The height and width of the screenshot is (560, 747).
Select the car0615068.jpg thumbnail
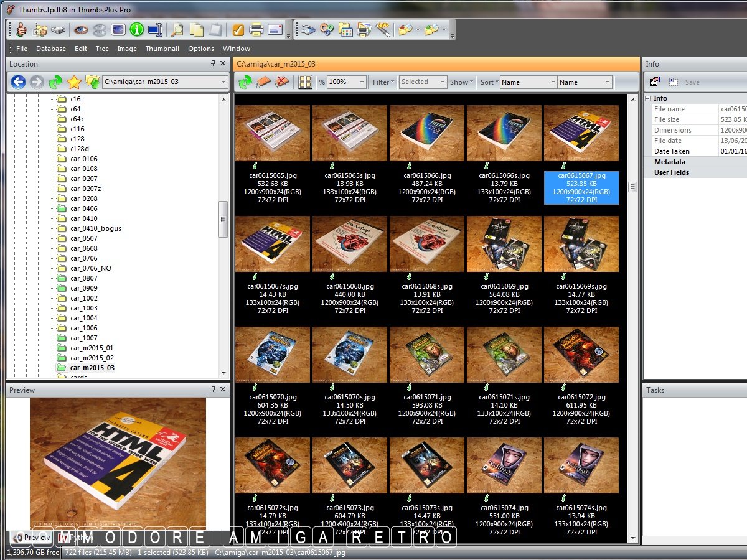point(349,244)
